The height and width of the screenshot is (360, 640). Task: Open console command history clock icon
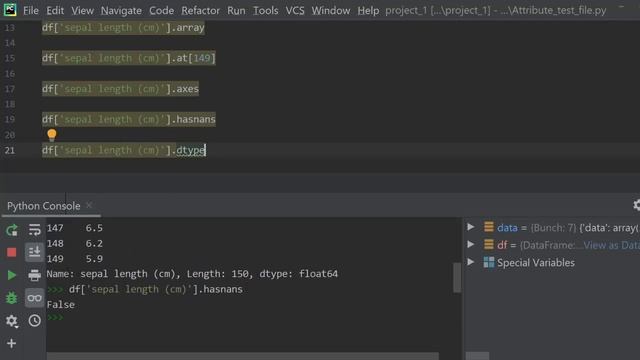pyautogui.click(x=35, y=321)
